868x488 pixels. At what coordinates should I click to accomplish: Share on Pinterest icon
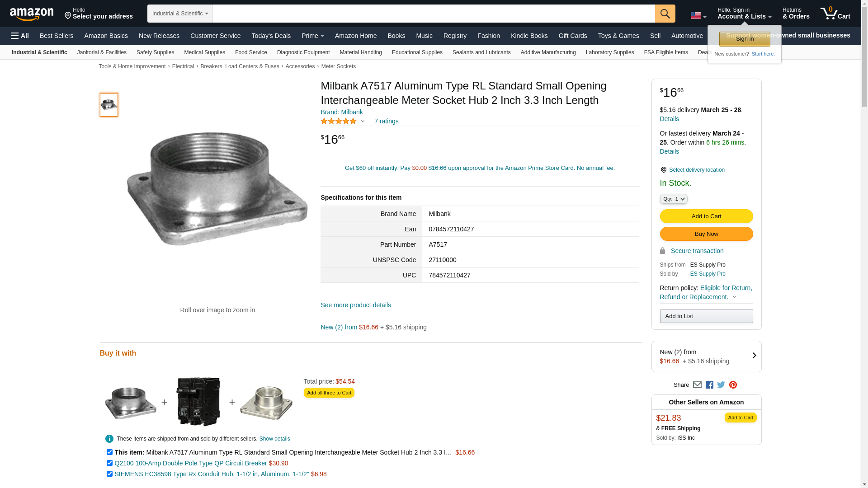pos(733,385)
